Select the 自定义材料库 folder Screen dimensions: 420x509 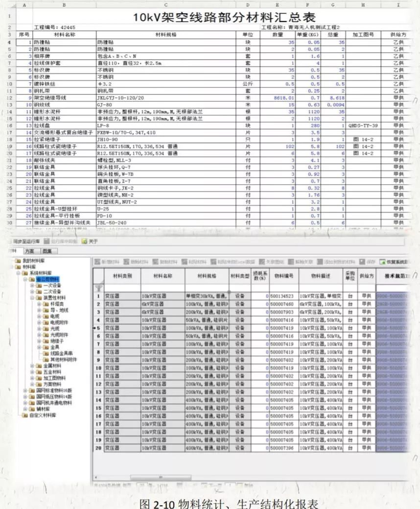pos(39,415)
